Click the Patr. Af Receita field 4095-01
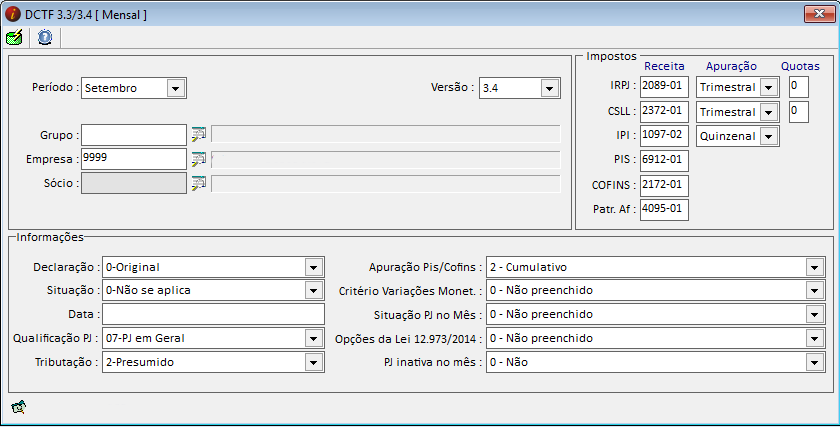 coord(664,209)
